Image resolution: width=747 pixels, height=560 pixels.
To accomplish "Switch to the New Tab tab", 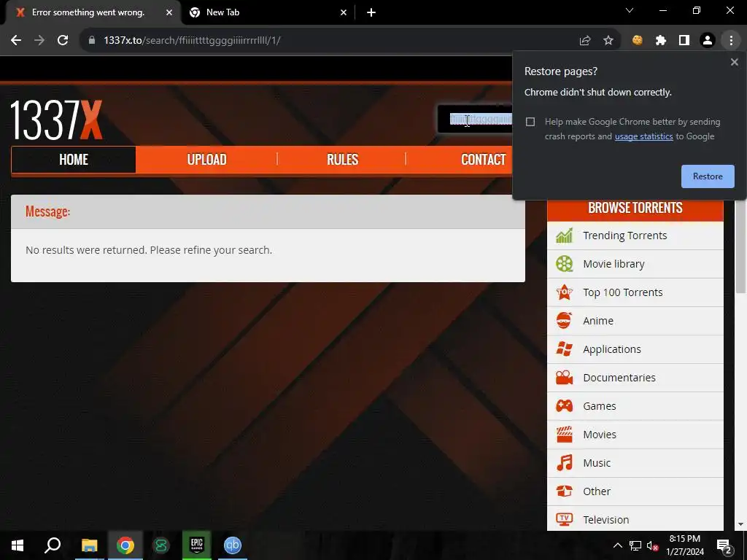I will point(268,13).
